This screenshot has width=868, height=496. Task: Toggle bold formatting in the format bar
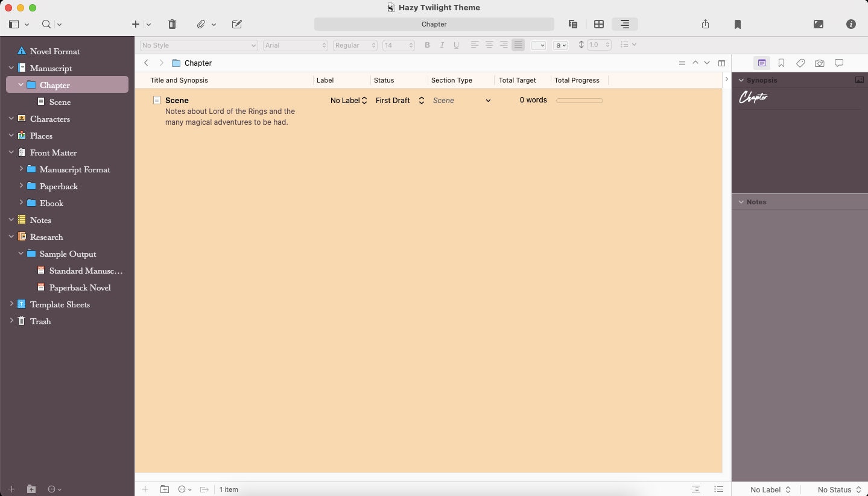tap(427, 45)
